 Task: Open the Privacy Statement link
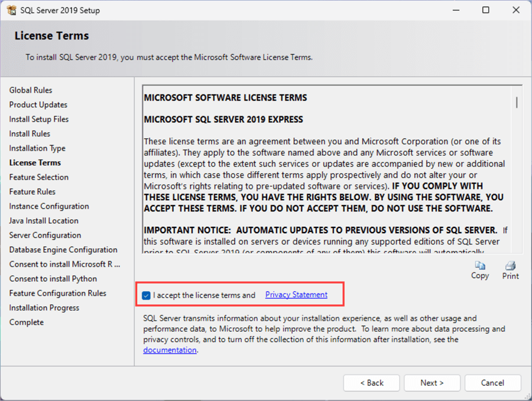coord(296,295)
